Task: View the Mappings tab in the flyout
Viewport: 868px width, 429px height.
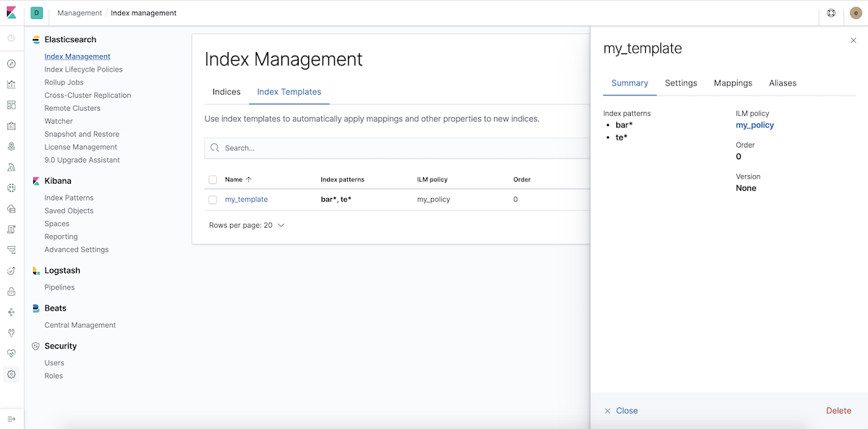Action: (733, 83)
